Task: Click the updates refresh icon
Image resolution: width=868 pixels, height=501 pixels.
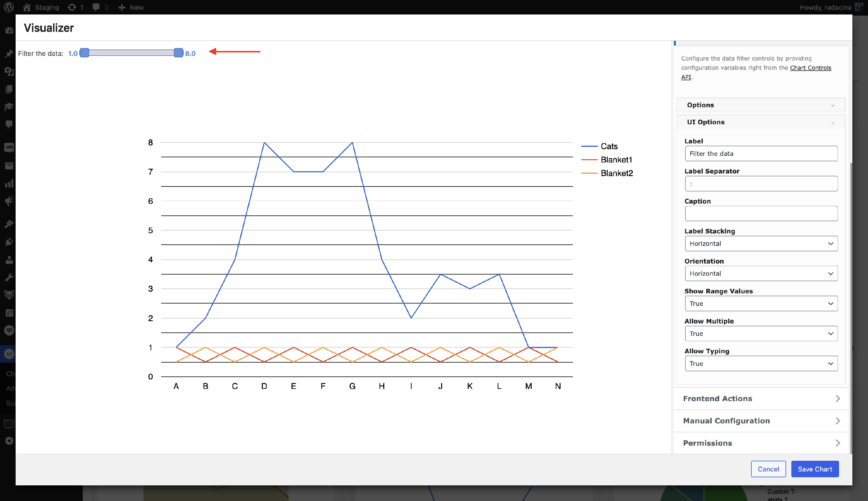Action: pyautogui.click(x=71, y=7)
